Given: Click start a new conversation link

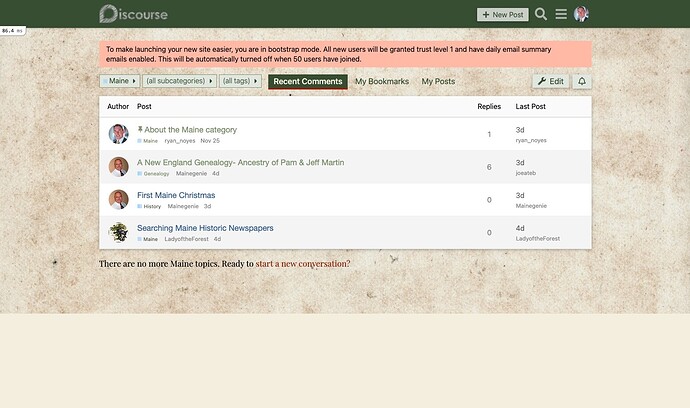Looking at the screenshot, I should pyautogui.click(x=303, y=264).
